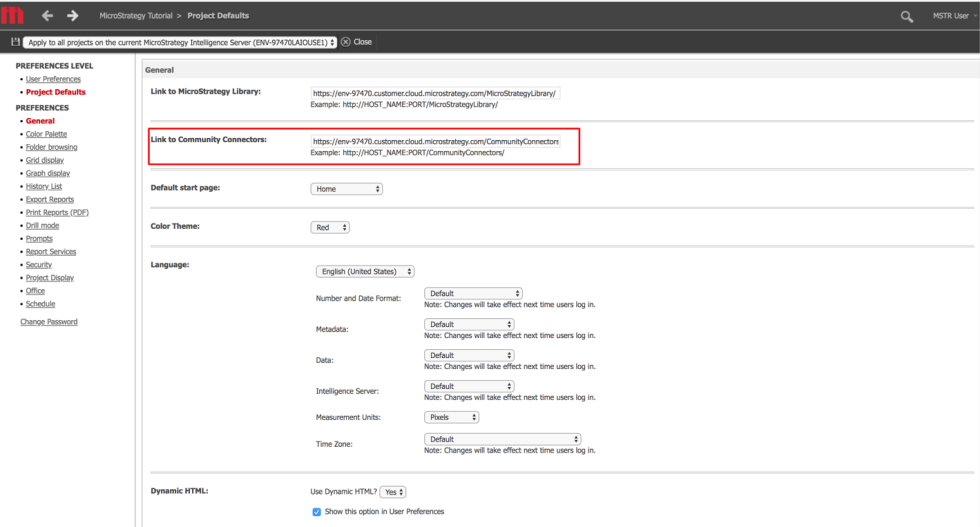Open the Intelligence Server language dropdown
The height and width of the screenshot is (527, 980).
469,386
